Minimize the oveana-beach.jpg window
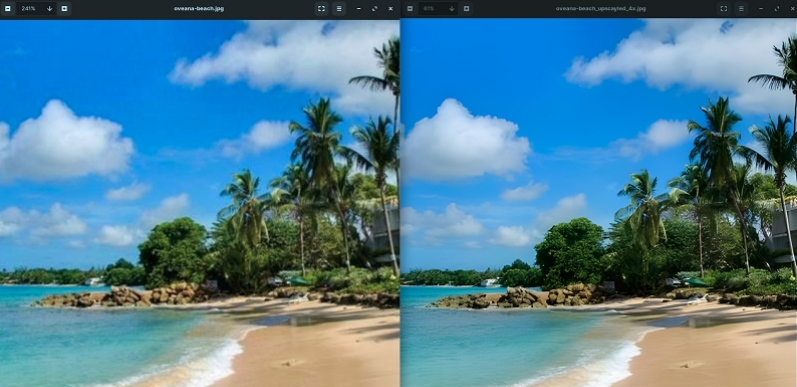 (358, 9)
